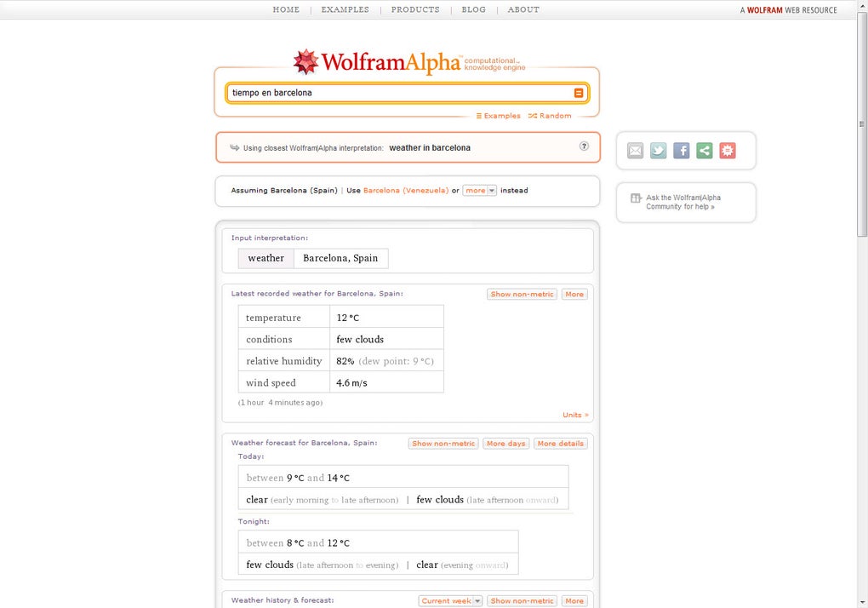The width and height of the screenshot is (868, 608).
Task: Open the green share icon
Action: click(x=704, y=150)
